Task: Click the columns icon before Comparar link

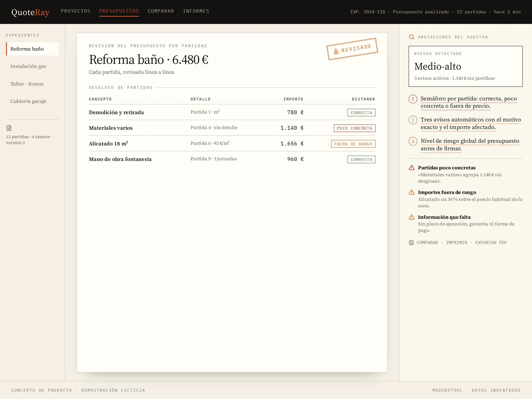Action: point(411,243)
